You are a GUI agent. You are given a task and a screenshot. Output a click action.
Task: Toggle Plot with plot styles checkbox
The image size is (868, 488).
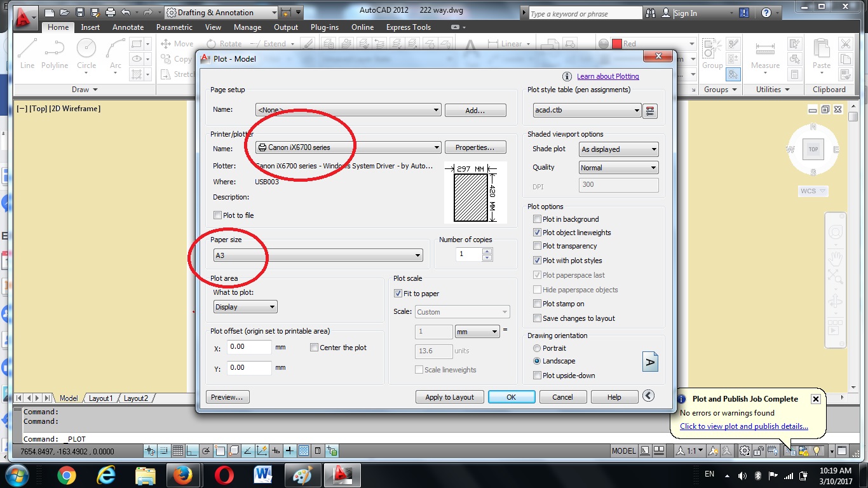[x=538, y=261]
